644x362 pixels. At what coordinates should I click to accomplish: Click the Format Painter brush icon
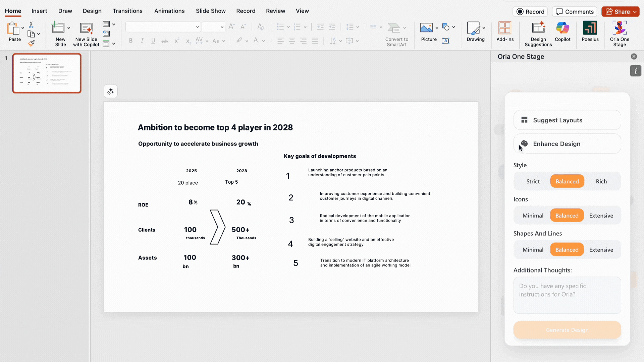click(x=31, y=43)
